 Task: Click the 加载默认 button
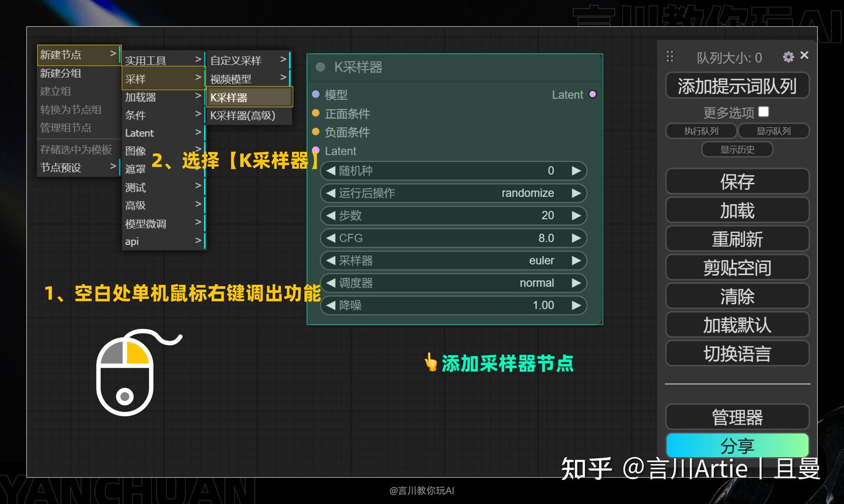tap(737, 325)
